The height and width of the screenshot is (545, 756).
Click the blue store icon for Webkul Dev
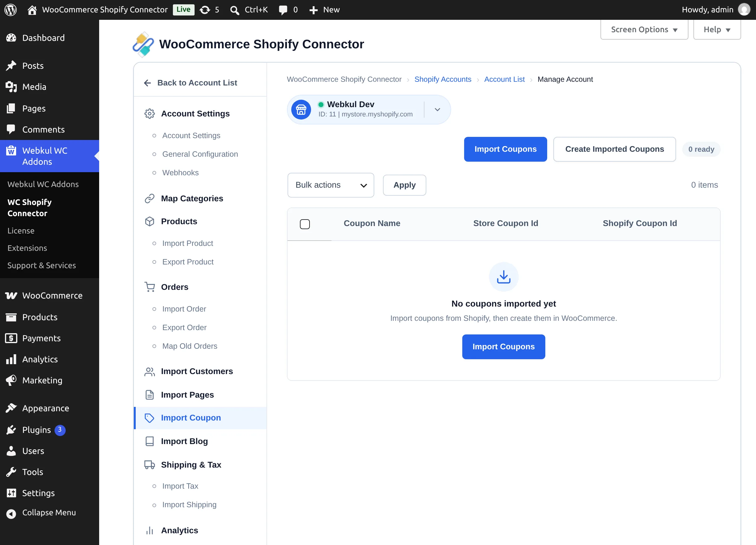(x=301, y=110)
